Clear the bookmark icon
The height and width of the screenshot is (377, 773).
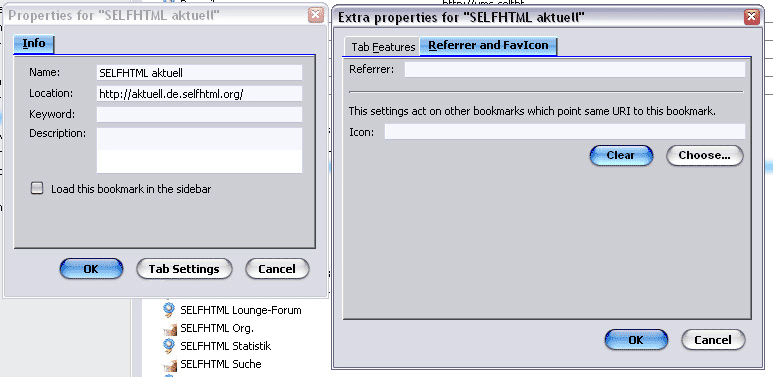pos(621,155)
